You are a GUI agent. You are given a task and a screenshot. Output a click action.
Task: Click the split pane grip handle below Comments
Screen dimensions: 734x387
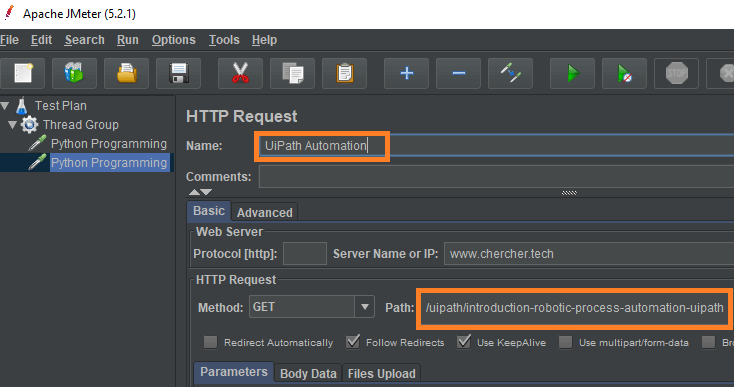[x=569, y=193]
